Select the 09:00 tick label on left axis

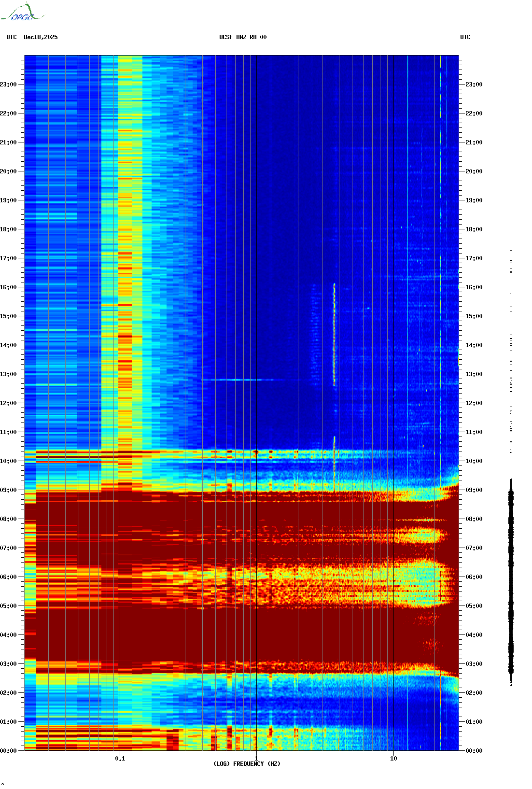tap(8, 490)
